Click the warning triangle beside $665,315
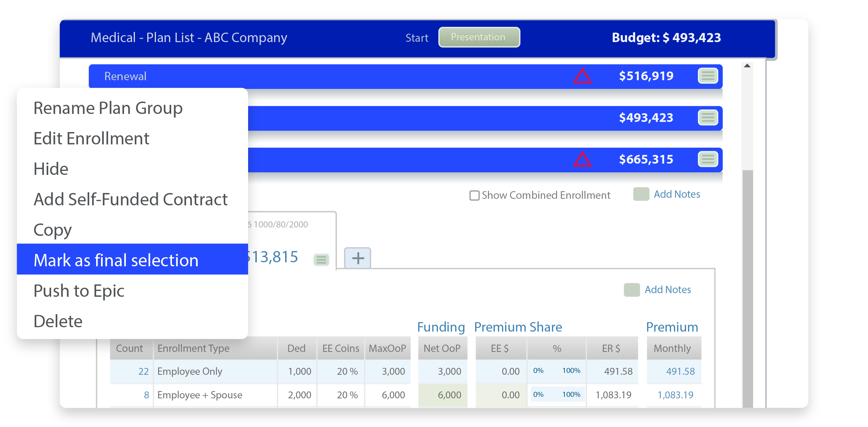The width and height of the screenshot is (868, 427). point(582,159)
